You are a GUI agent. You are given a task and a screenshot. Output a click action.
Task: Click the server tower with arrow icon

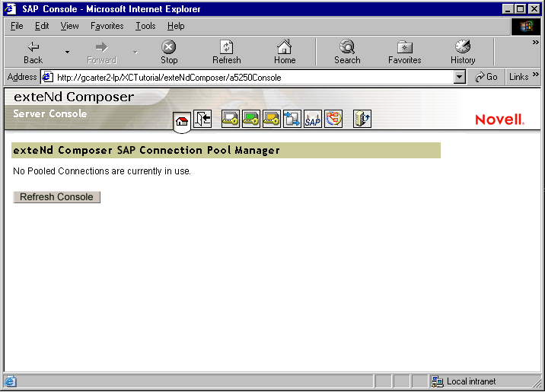pos(362,119)
